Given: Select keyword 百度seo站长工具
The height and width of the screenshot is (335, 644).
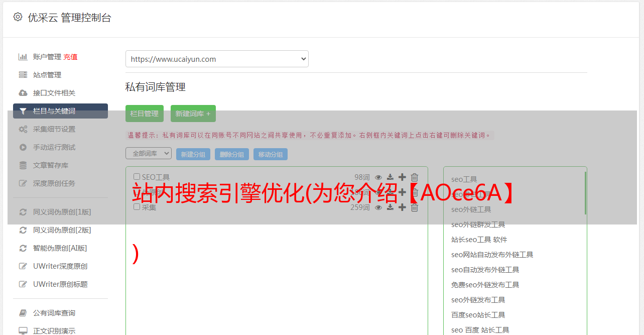Looking at the screenshot, I should click(478, 315).
